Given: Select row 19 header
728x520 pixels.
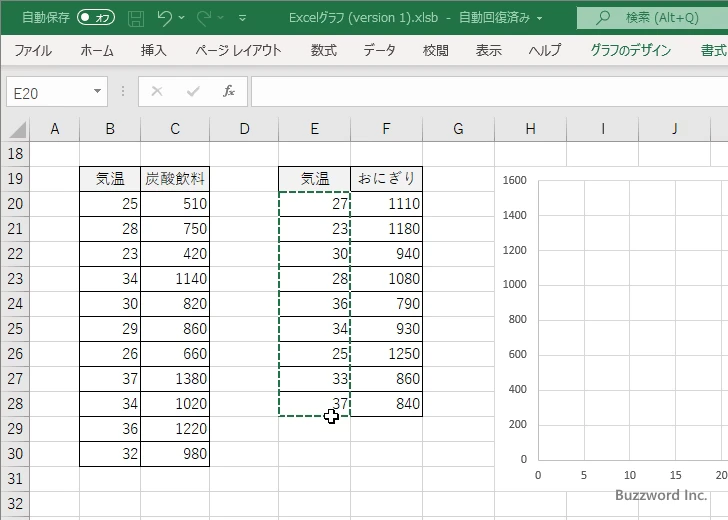Looking at the screenshot, I should click(x=15, y=179).
